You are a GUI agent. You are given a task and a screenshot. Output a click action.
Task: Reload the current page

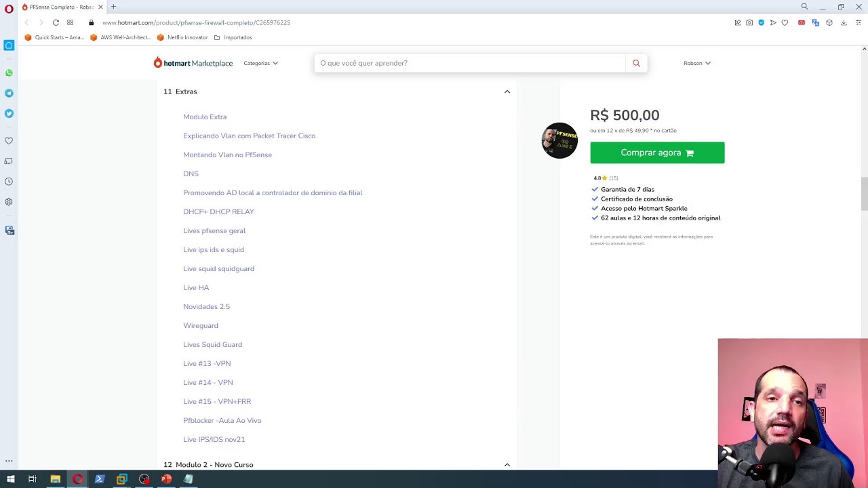coord(56,22)
